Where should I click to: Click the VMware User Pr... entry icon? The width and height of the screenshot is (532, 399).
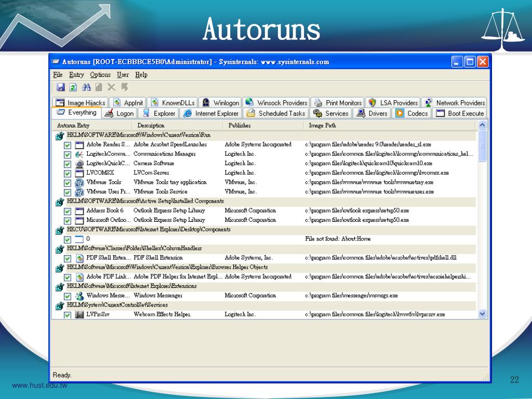click(x=79, y=193)
